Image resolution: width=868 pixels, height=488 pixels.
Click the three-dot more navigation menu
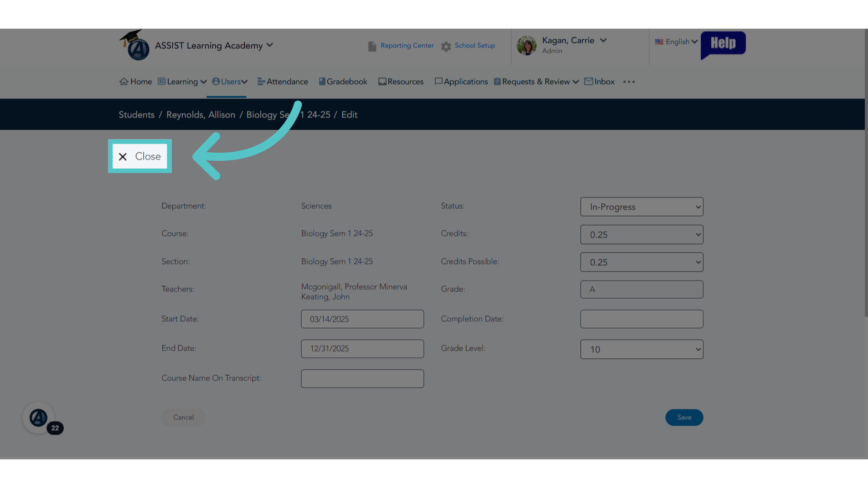[629, 82]
